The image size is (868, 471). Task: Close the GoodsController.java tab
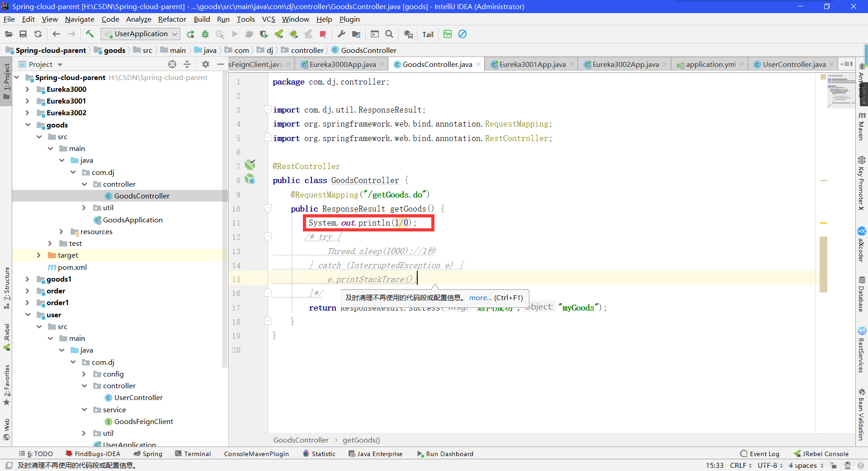coord(478,65)
